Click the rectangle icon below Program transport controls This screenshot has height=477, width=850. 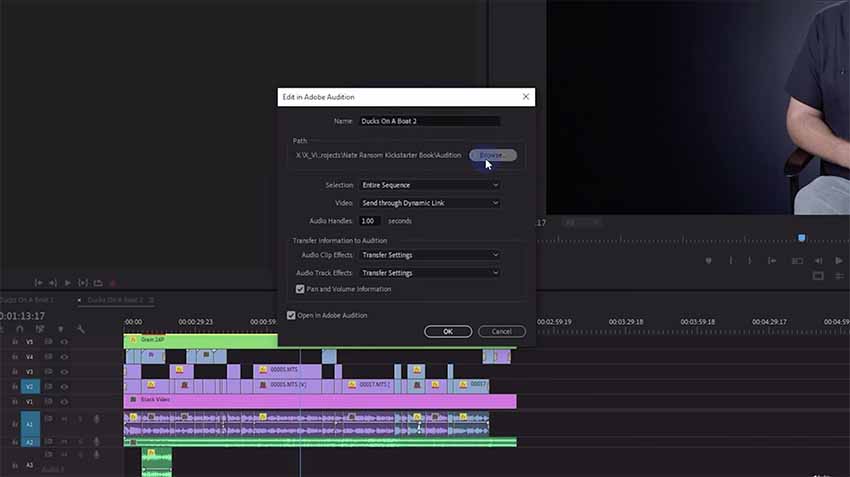click(x=818, y=276)
